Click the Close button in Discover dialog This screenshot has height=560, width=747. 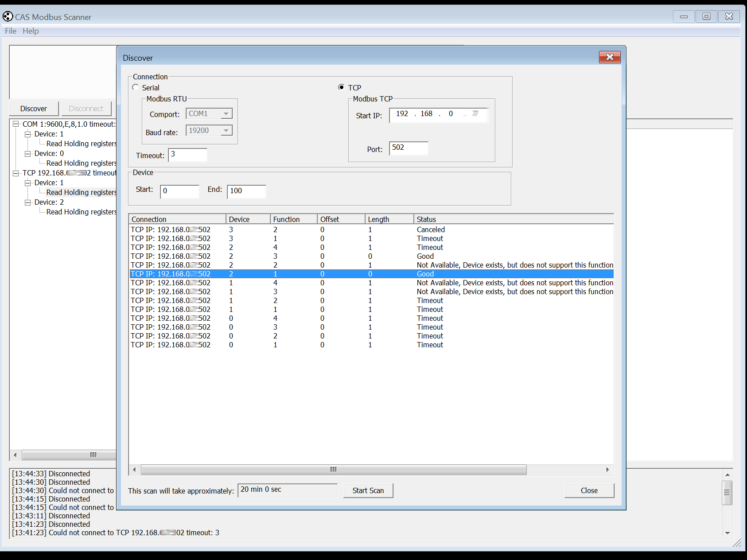coord(589,490)
